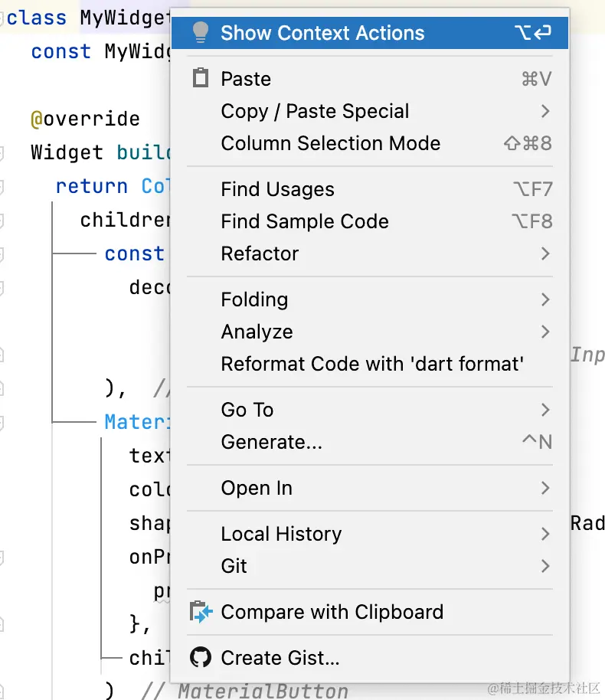Click the Paste clipboard icon

[x=201, y=78]
